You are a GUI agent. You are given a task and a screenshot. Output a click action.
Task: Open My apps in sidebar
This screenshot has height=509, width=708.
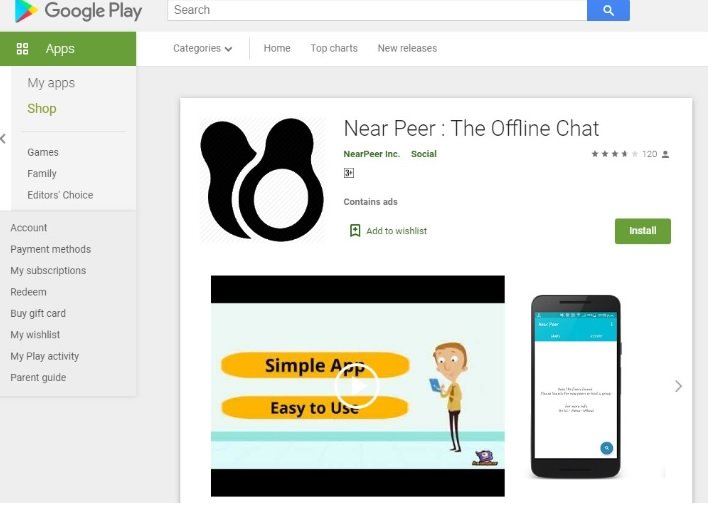click(x=51, y=83)
